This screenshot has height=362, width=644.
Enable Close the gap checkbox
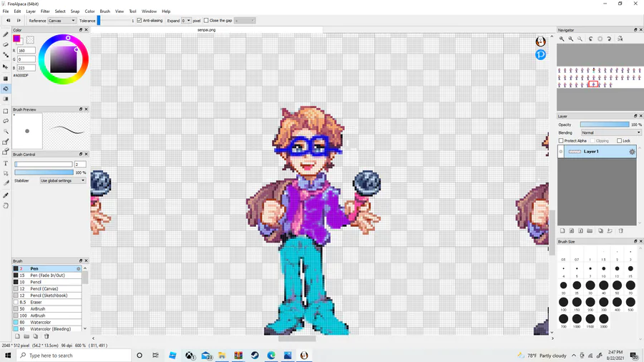206,21
